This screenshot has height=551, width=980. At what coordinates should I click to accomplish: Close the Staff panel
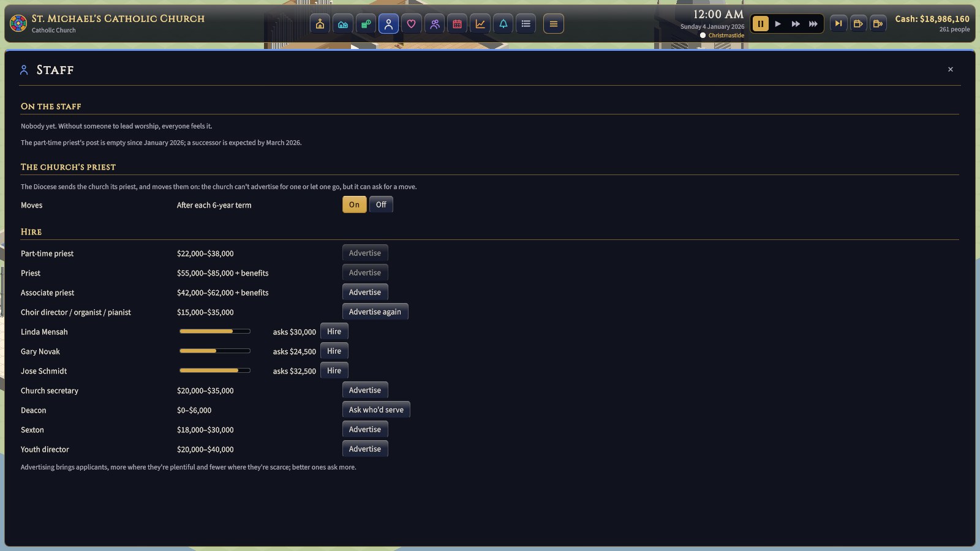coord(951,69)
